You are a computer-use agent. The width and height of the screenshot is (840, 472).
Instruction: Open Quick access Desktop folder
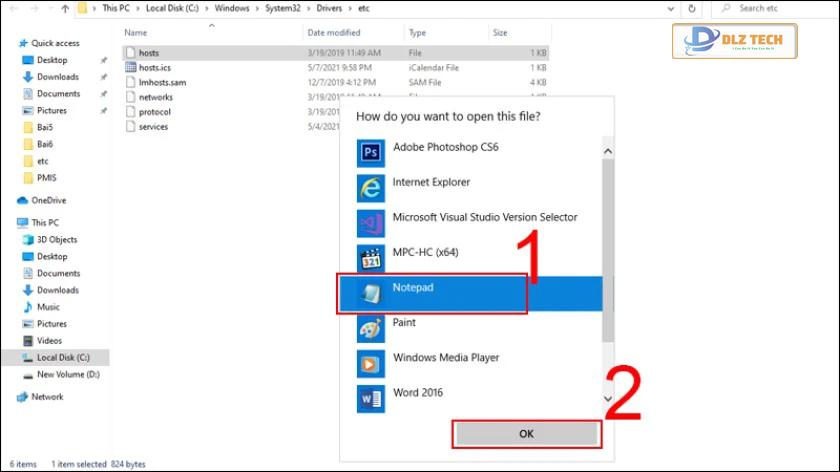pyautogui.click(x=52, y=60)
